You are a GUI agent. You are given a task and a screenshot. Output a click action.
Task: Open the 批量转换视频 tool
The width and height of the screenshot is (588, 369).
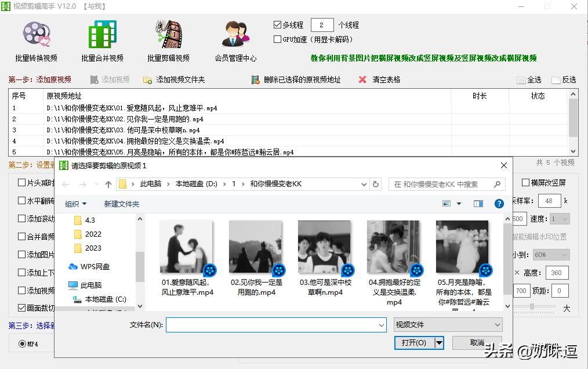point(36,41)
